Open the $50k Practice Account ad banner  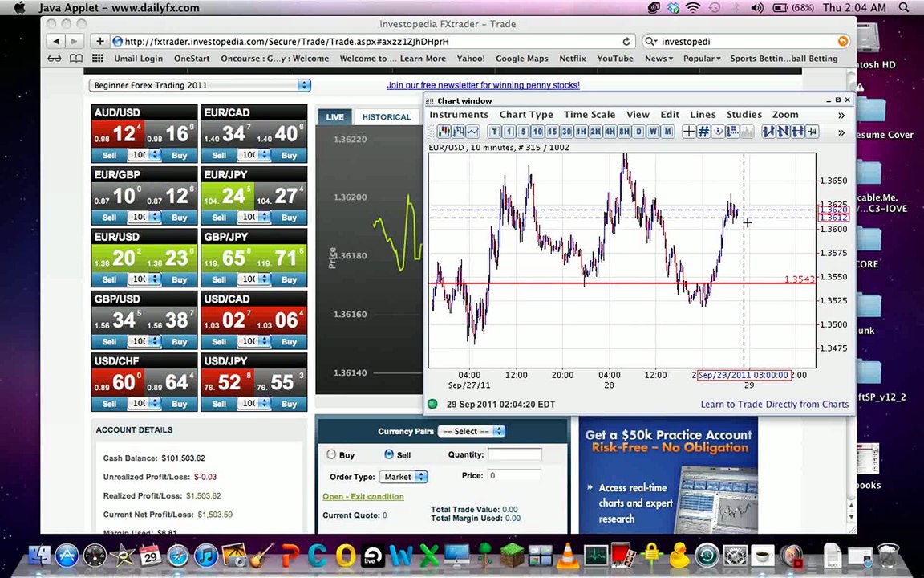point(668,475)
